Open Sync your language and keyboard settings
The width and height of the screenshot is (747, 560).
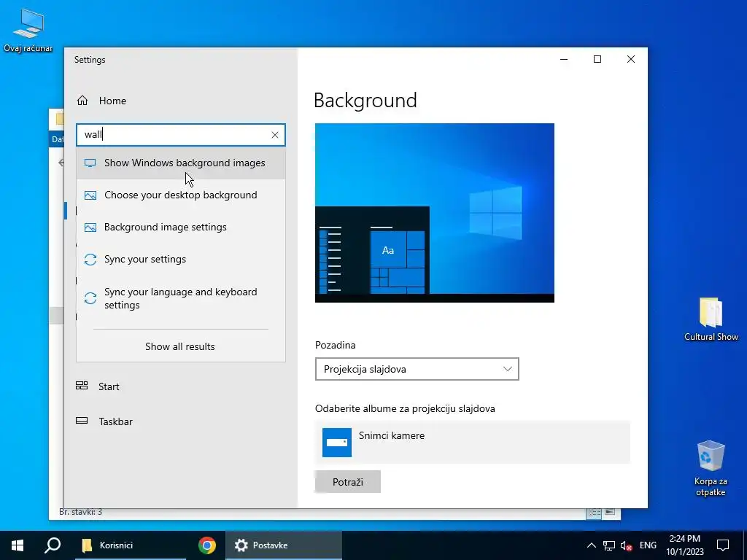click(181, 298)
